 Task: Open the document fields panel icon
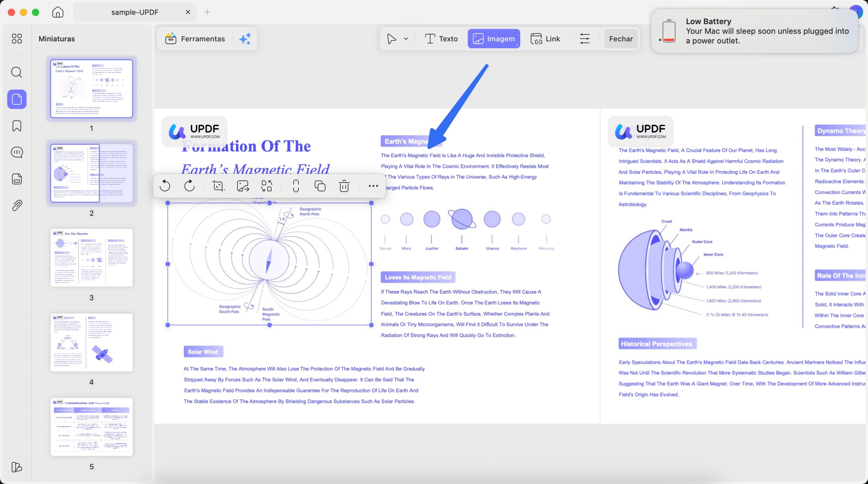pyautogui.click(x=17, y=179)
